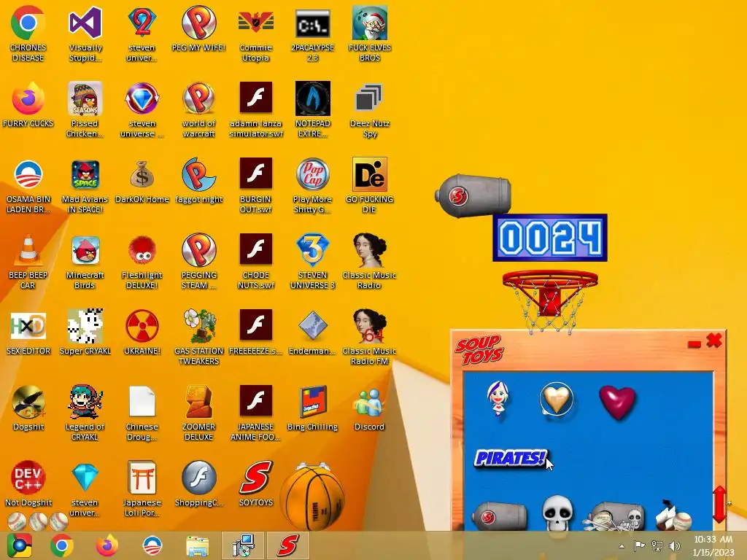Open the Commie Utopia desktop icon

(256, 34)
